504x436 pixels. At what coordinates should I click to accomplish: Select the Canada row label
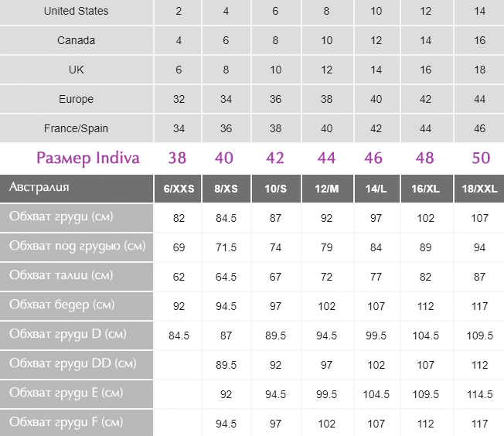click(77, 40)
